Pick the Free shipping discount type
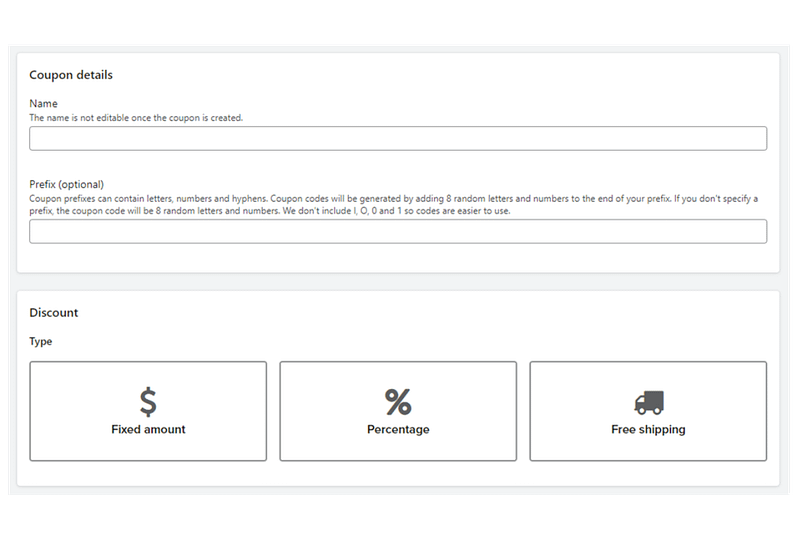The height and width of the screenshot is (541, 800). tap(648, 411)
